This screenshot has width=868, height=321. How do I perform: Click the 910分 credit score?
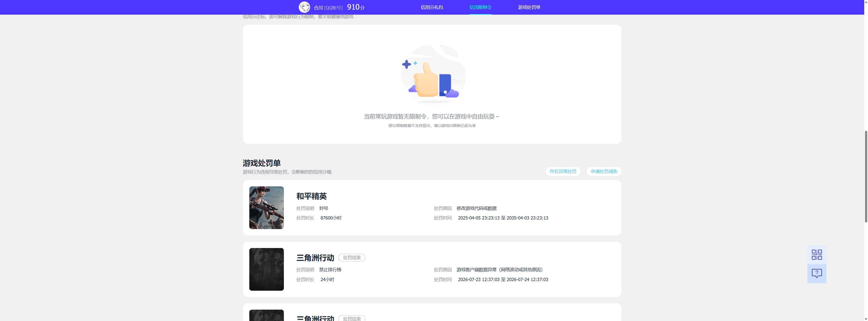356,7
